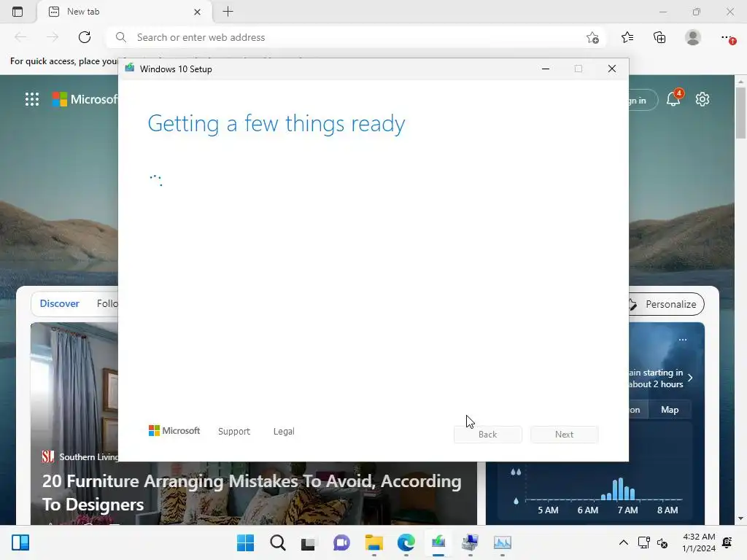
Task: Launch Chat from taskbar
Action: [x=341, y=542]
